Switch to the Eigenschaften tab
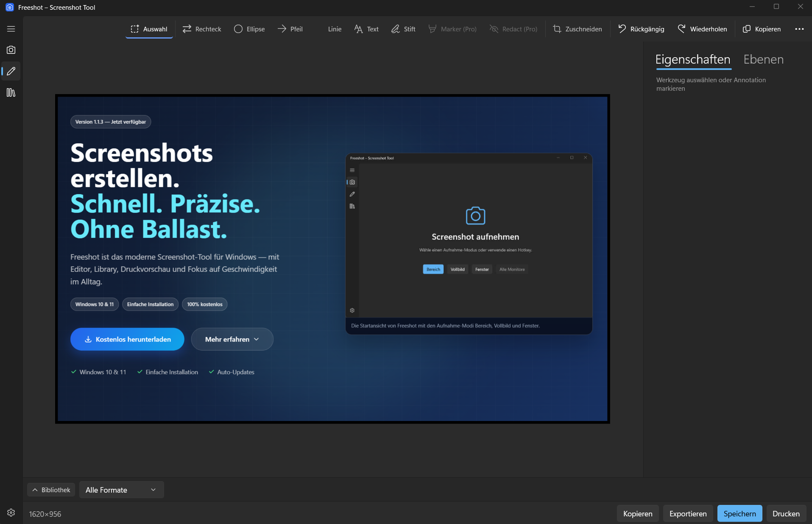 coord(693,60)
